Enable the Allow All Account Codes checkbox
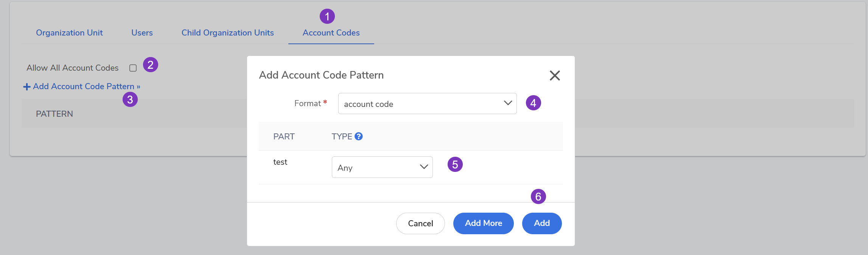This screenshot has width=868, height=255. tap(133, 68)
